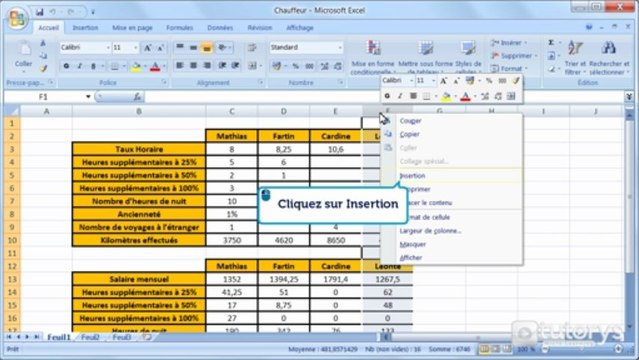Expand the ribbon Format dropdown
Screen dimensions: 639x360
point(526,68)
